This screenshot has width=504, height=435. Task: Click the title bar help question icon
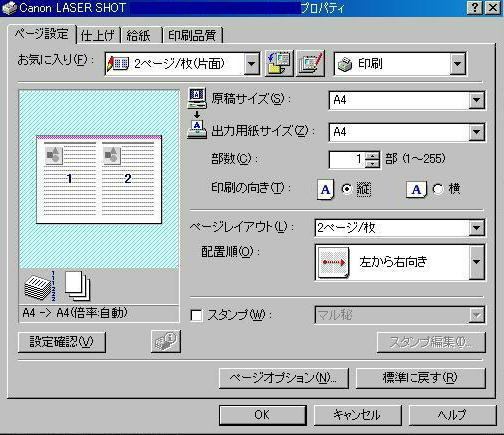474,8
